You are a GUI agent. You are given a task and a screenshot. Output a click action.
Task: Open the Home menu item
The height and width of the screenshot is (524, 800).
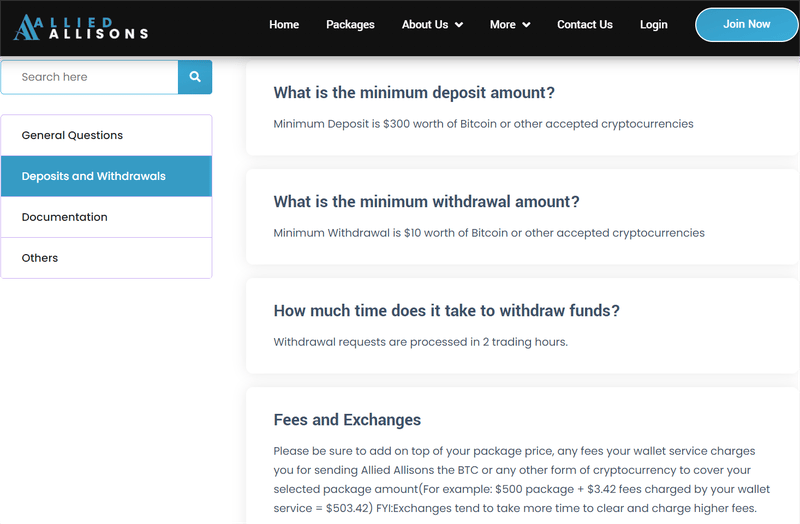(x=284, y=24)
